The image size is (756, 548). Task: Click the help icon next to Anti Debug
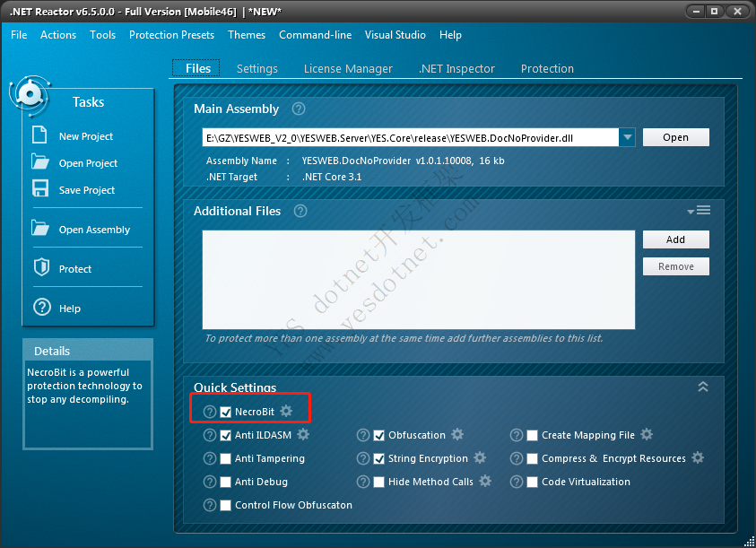pos(209,482)
